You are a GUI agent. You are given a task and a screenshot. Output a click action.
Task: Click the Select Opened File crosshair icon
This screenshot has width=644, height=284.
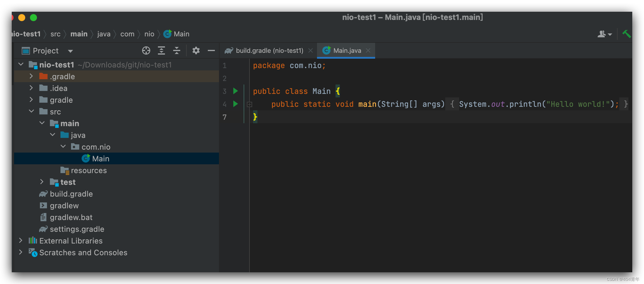pos(146,50)
